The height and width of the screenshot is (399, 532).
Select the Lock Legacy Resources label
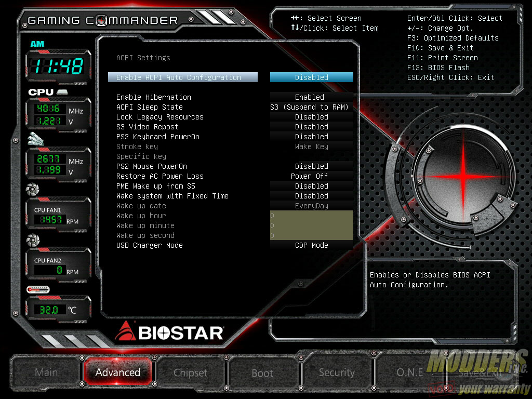(160, 117)
